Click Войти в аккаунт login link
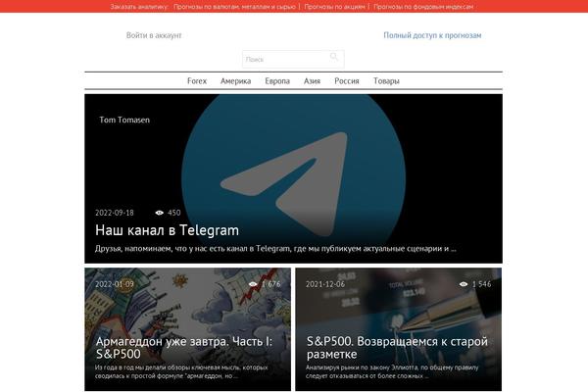This screenshot has width=588, height=392. coord(154,35)
